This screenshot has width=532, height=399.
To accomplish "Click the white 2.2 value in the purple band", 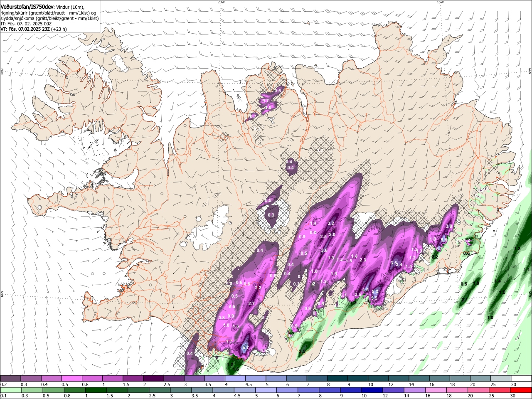I will pyautogui.click(x=258, y=288).
